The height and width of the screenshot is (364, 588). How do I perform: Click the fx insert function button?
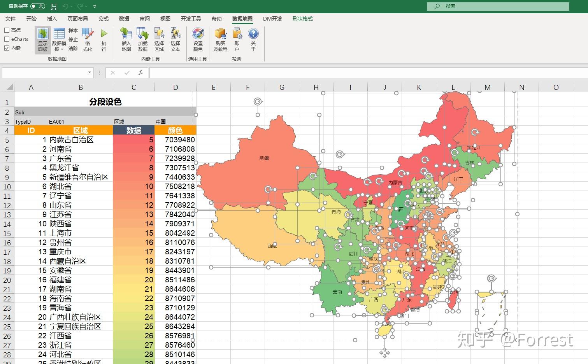(141, 72)
